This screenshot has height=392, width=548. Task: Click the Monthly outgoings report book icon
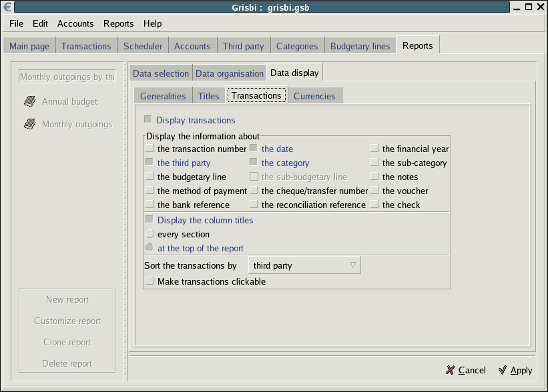(30, 124)
